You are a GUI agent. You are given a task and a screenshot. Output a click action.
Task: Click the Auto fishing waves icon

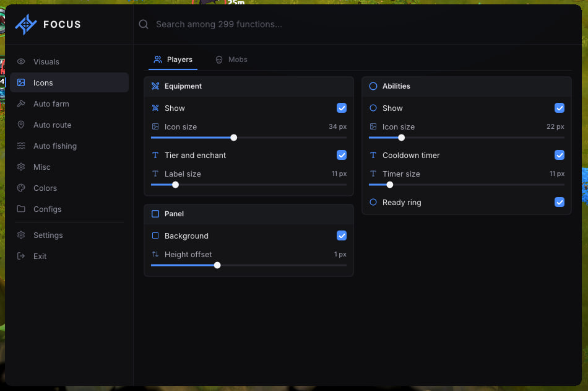tap(21, 146)
